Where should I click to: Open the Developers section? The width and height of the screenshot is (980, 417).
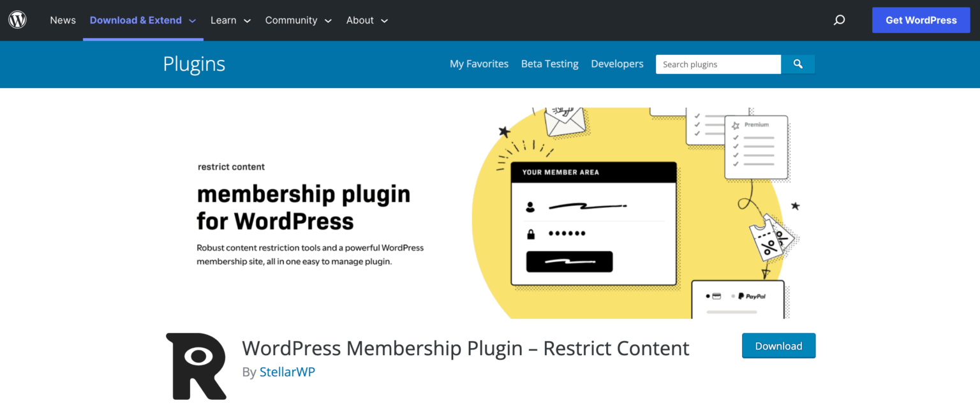point(617,64)
